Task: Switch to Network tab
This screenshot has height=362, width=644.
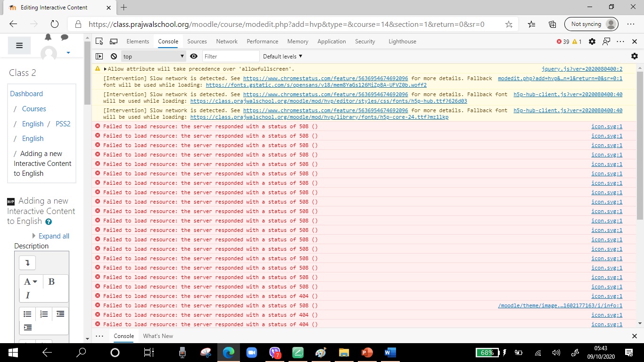Action: (227, 41)
